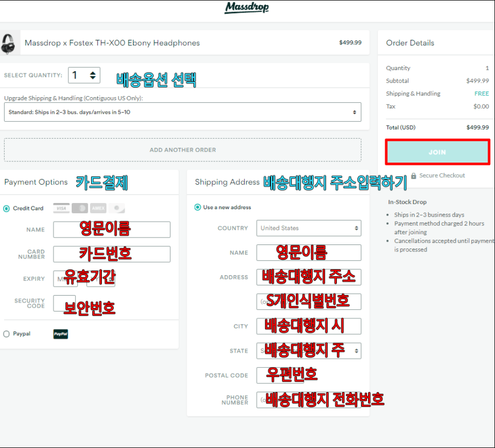The image size is (495, 448).
Task: Open the State dropdown in Shipping Address
Action: pyautogui.click(x=309, y=351)
